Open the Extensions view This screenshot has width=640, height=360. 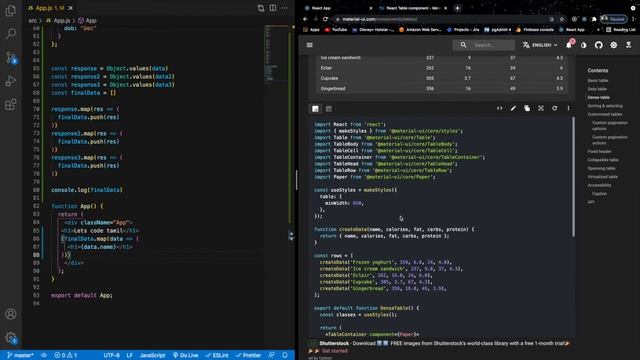tap(11, 104)
